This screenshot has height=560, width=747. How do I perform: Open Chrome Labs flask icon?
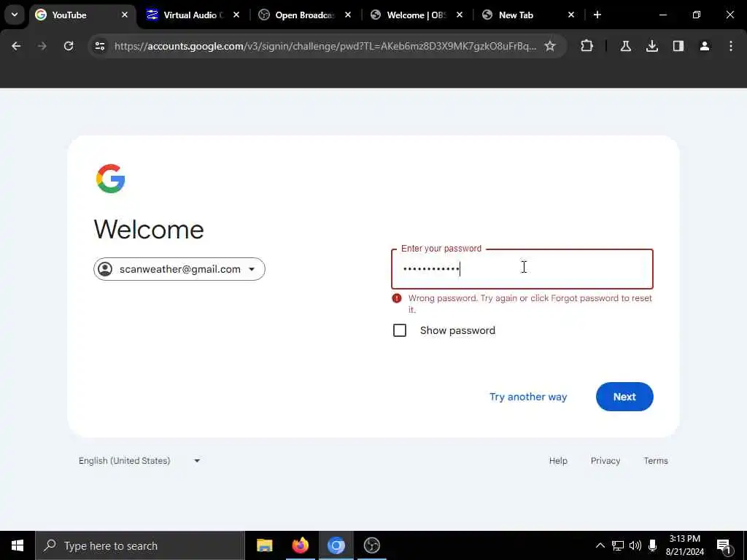(625, 46)
